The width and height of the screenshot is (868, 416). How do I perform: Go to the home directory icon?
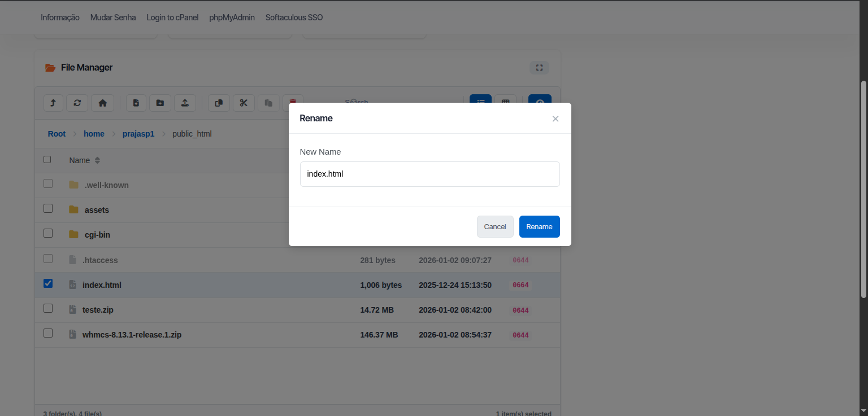102,103
